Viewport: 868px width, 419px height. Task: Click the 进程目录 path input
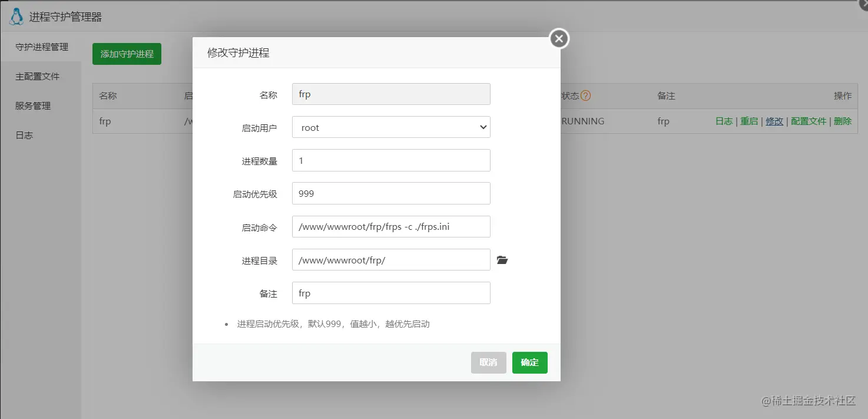point(391,260)
